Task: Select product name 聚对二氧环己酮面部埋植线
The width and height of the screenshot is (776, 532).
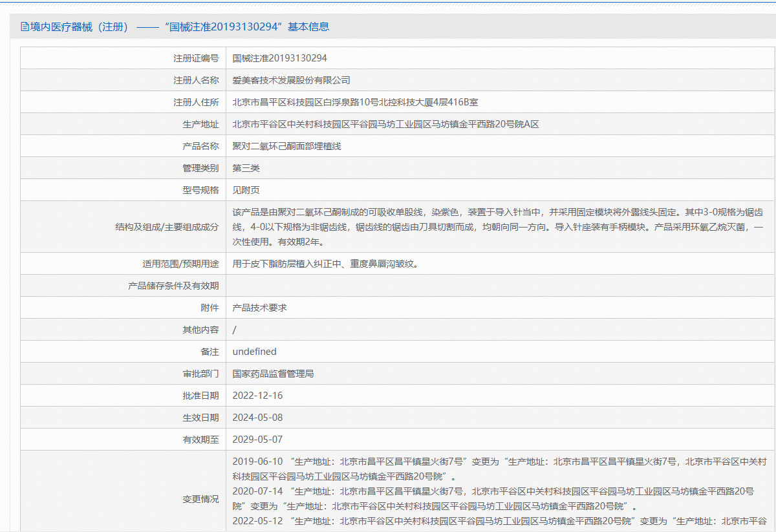Action: pyautogui.click(x=286, y=146)
